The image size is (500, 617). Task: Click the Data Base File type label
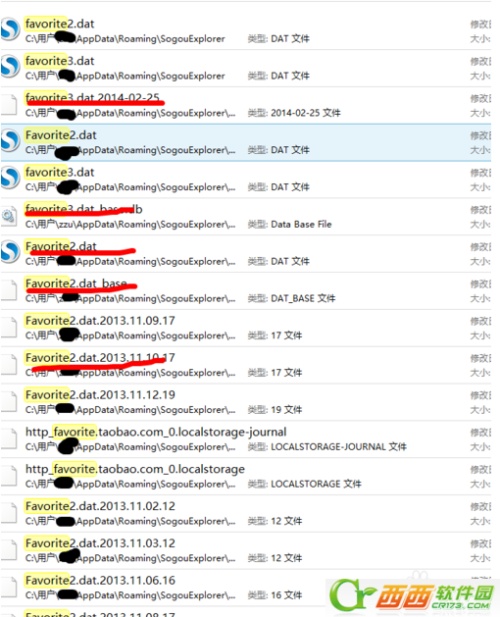click(301, 224)
